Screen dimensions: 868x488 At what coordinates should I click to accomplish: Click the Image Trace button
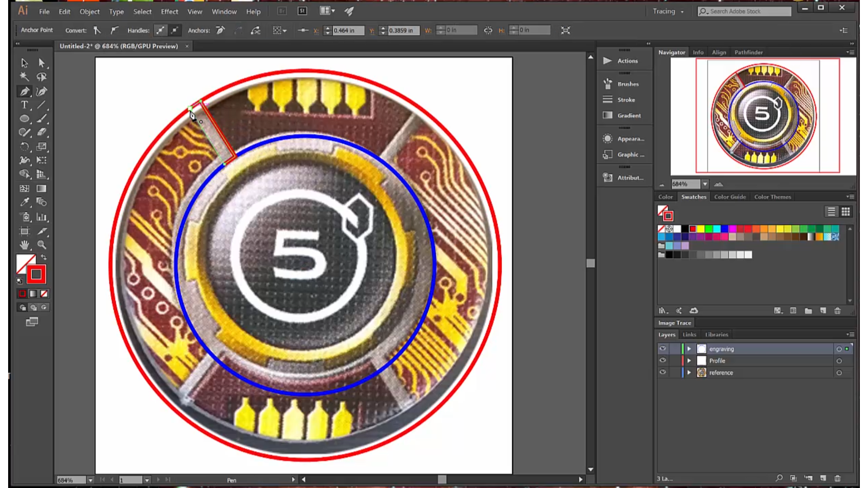674,323
